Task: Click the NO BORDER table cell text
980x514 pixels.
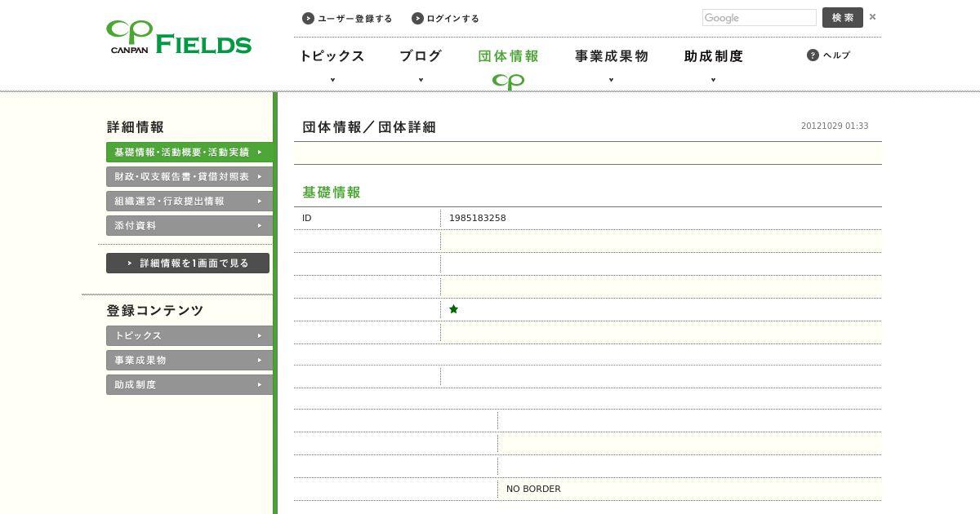Action: point(533,489)
